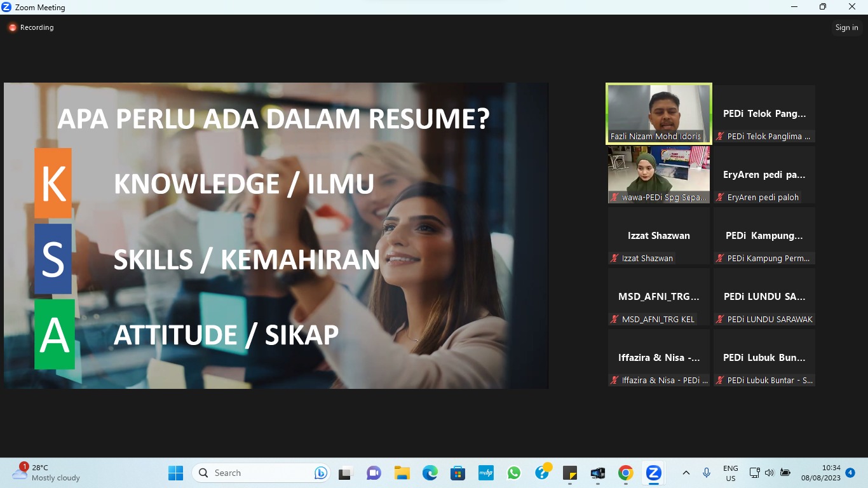
Task: Select Fazli Nizam Mohd Idoris video tile
Action: click(659, 114)
